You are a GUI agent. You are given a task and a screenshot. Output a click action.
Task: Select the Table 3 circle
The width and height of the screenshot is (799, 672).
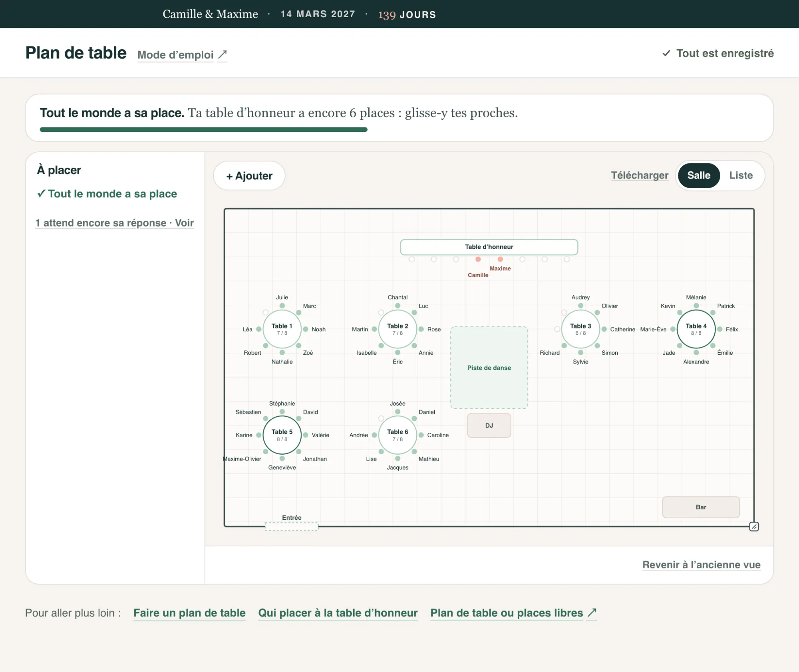click(580, 329)
